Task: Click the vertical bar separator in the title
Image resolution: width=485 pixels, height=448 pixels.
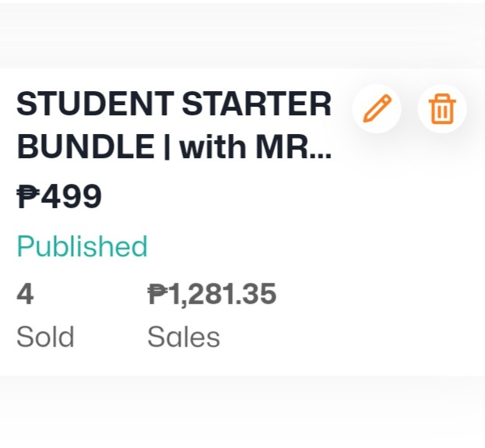Action: [x=167, y=146]
